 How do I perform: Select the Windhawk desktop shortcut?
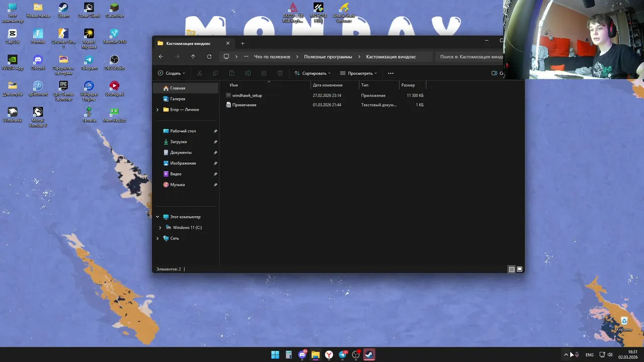(x=13, y=115)
